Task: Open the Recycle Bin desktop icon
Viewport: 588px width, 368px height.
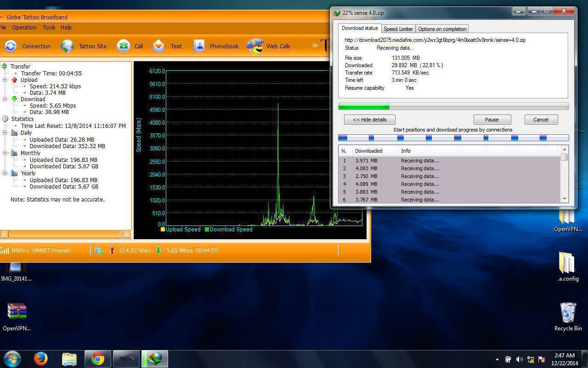Action: click(x=568, y=317)
